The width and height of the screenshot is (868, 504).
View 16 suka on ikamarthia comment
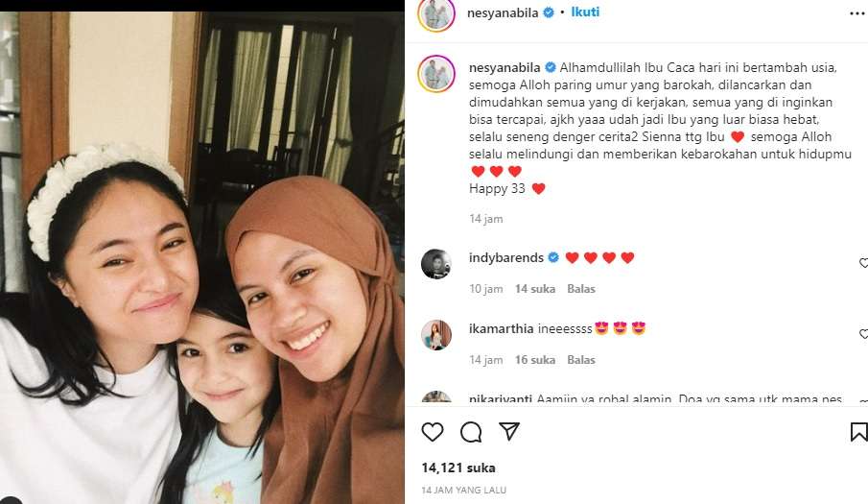[x=535, y=359]
